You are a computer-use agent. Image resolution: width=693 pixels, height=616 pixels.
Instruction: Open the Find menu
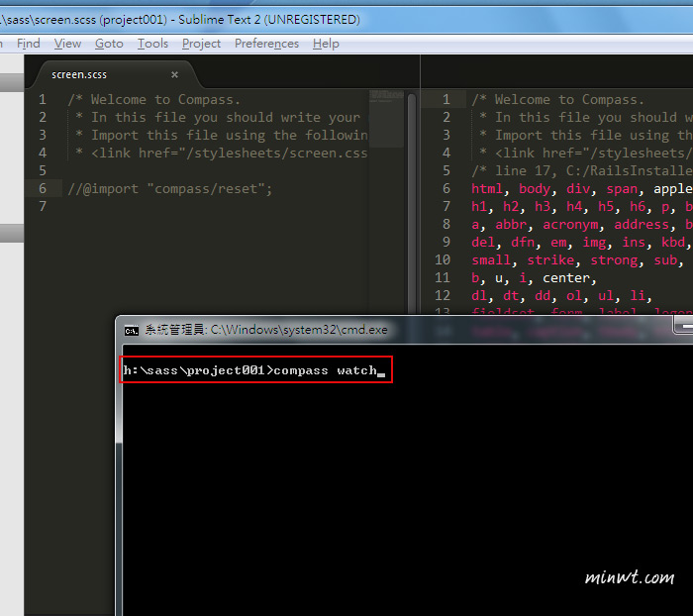tap(29, 44)
